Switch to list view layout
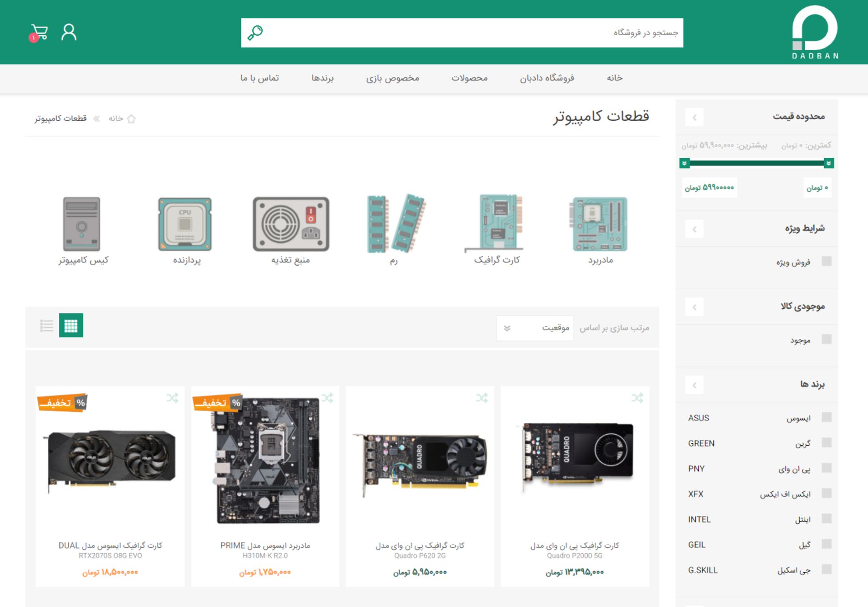Image resolution: width=868 pixels, height=607 pixels. point(47,325)
